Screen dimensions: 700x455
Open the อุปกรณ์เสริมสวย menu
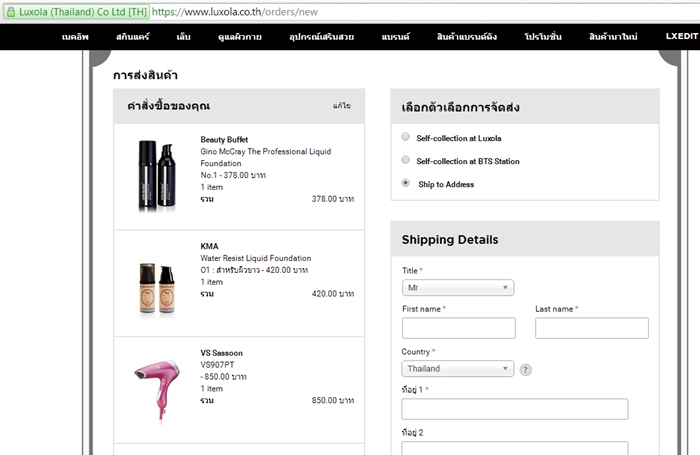pos(321,37)
